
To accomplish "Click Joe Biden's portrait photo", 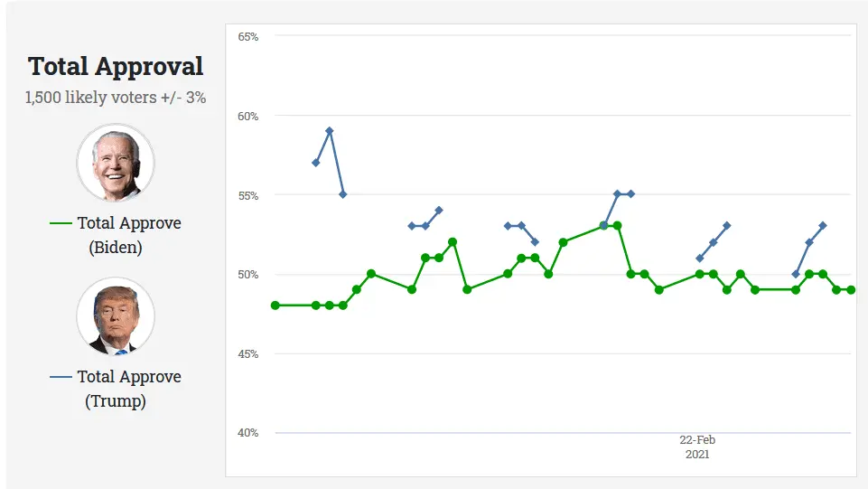I will (116, 164).
